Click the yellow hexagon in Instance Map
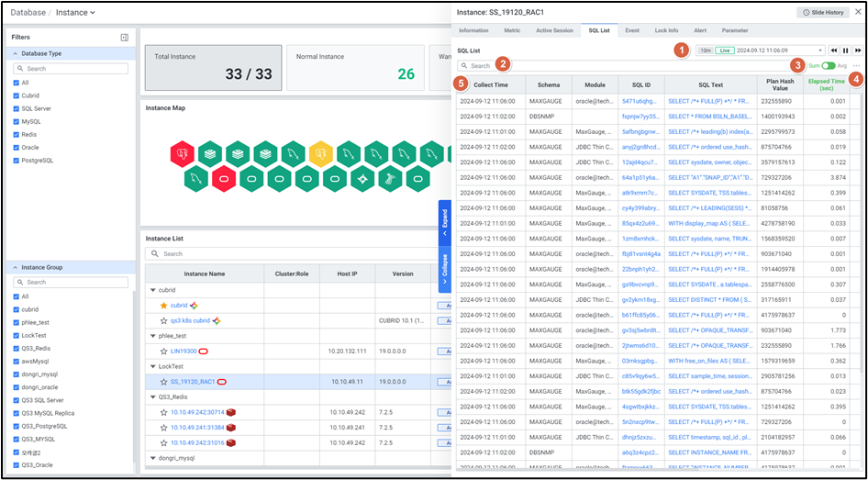The width and height of the screenshot is (868, 480). tap(320, 152)
